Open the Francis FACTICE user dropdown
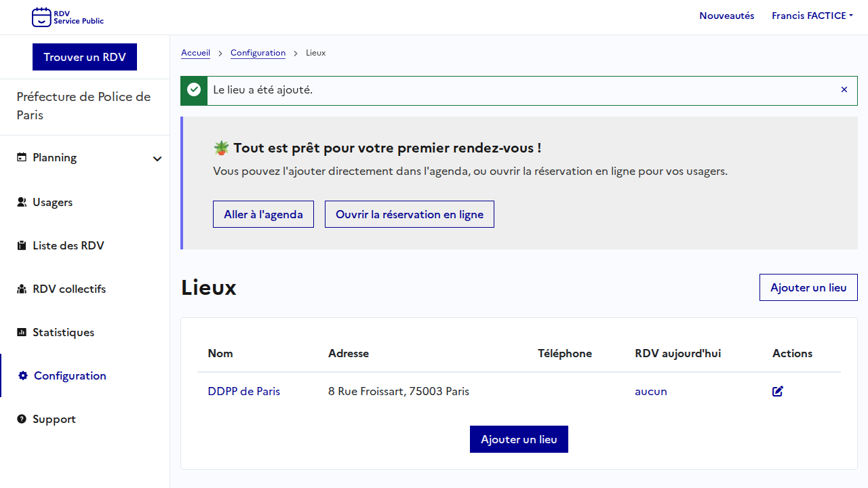The height and width of the screenshot is (488, 868). [812, 16]
